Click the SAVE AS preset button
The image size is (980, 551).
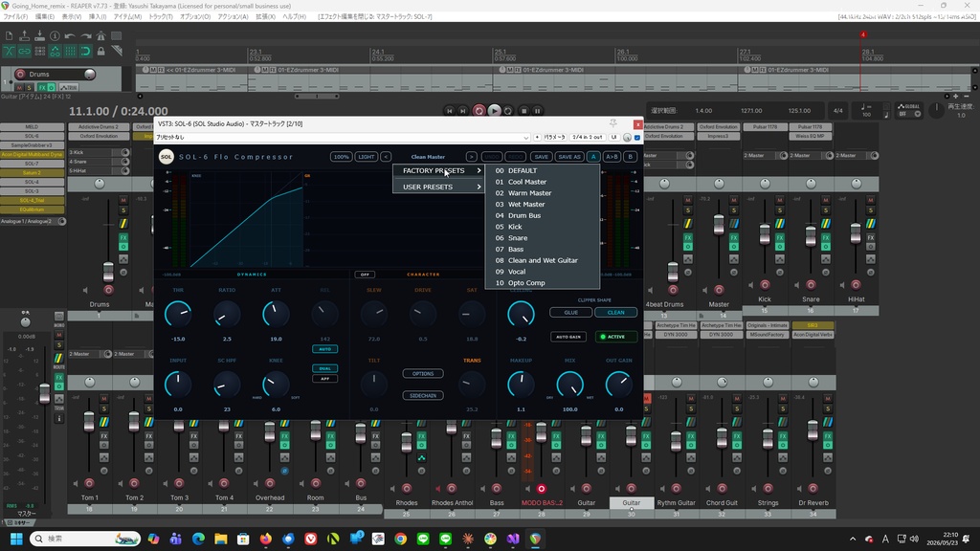[x=569, y=157]
